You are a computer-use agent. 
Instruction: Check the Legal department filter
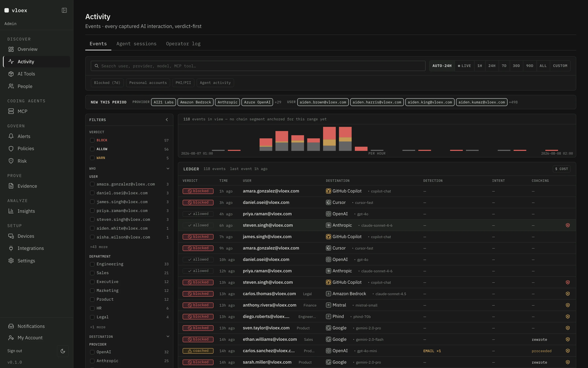pyautogui.click(x=92, y=317)
